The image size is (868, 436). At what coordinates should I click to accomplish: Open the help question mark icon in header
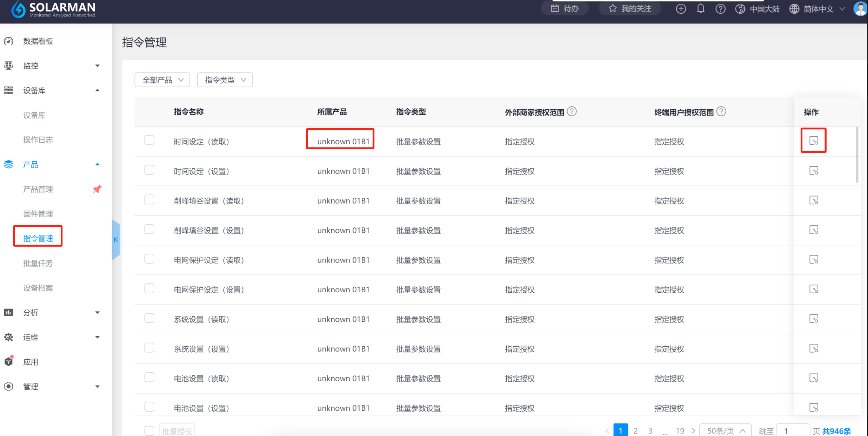click(720, 9)
